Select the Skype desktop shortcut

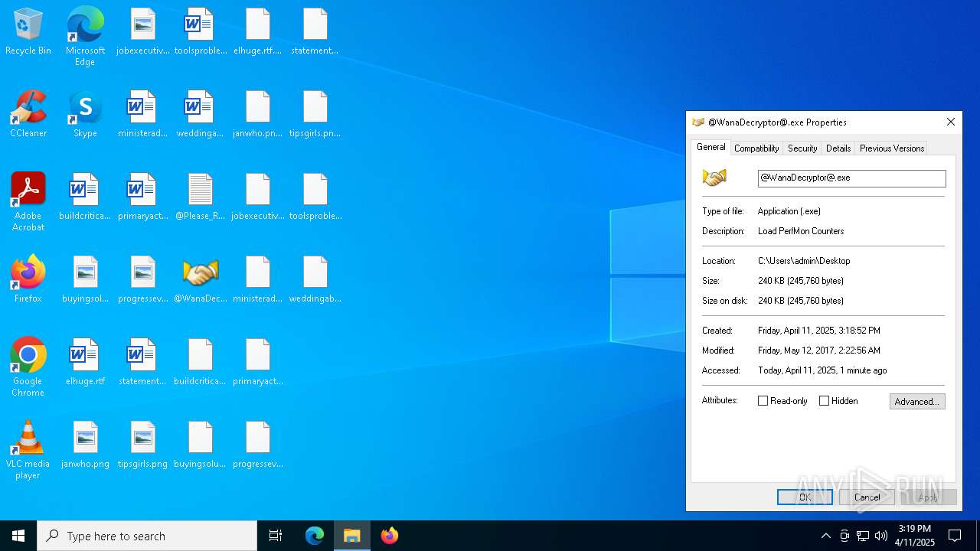[85, 115]
